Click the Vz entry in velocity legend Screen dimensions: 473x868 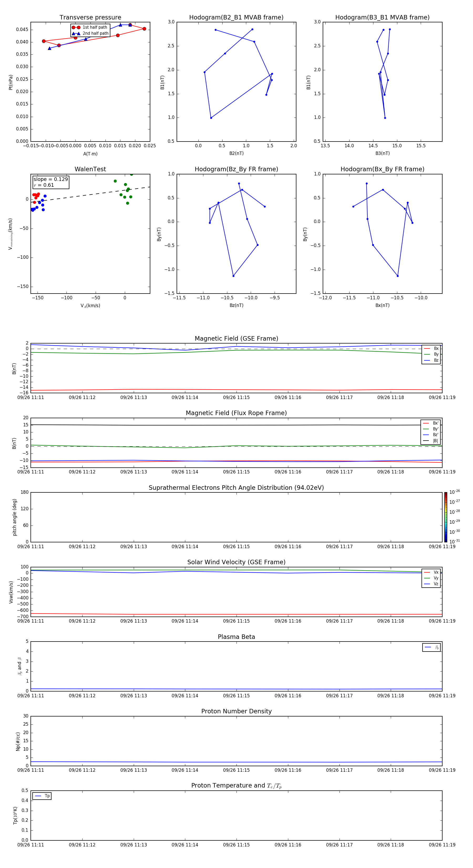coord(431,584)
